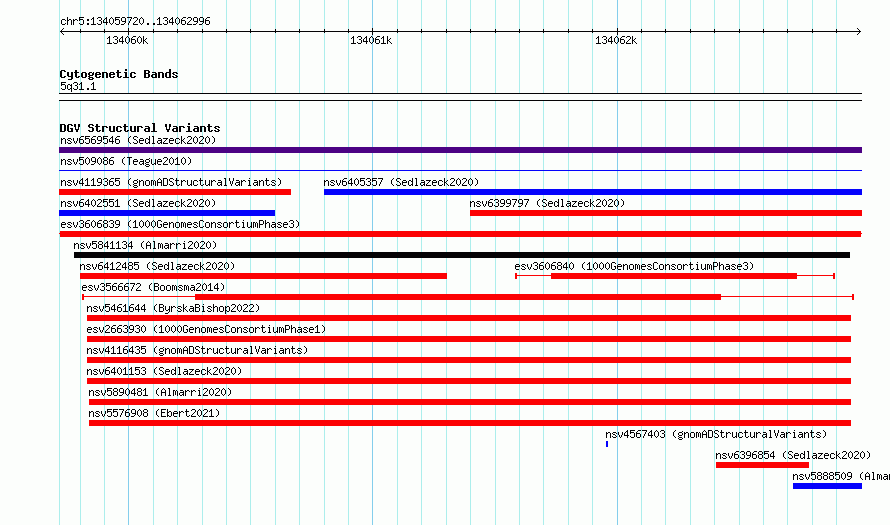Open nsv6402551 (Sedlazeck2020) label
The width and height of the screenshot is (890, 525).
pyautogui.click(x=138, y=203)
